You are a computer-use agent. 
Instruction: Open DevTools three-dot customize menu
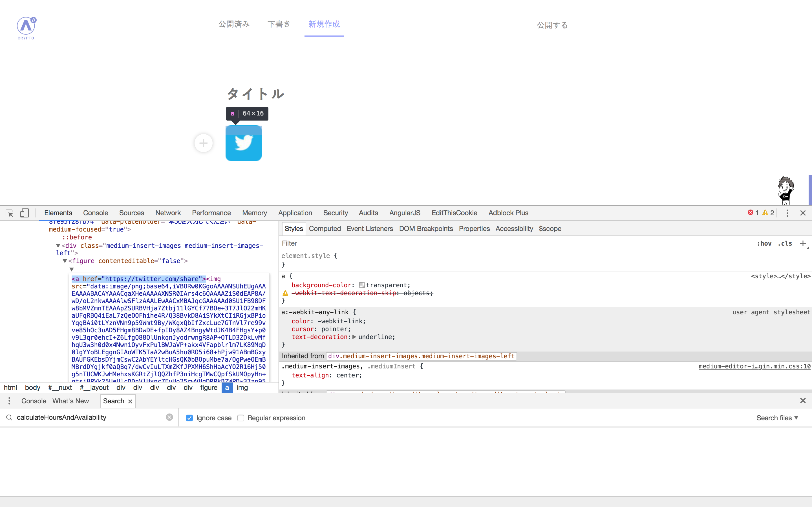(x=787, y=213)
